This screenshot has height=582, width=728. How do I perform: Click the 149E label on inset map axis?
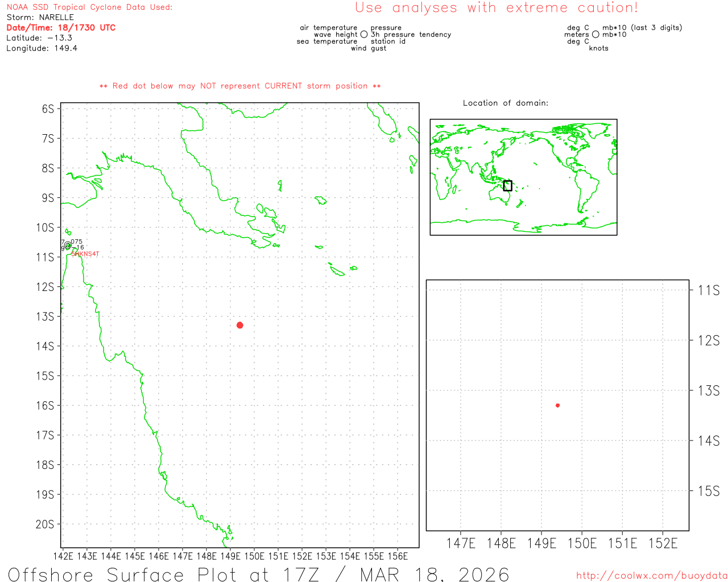[x=541, y=543]
